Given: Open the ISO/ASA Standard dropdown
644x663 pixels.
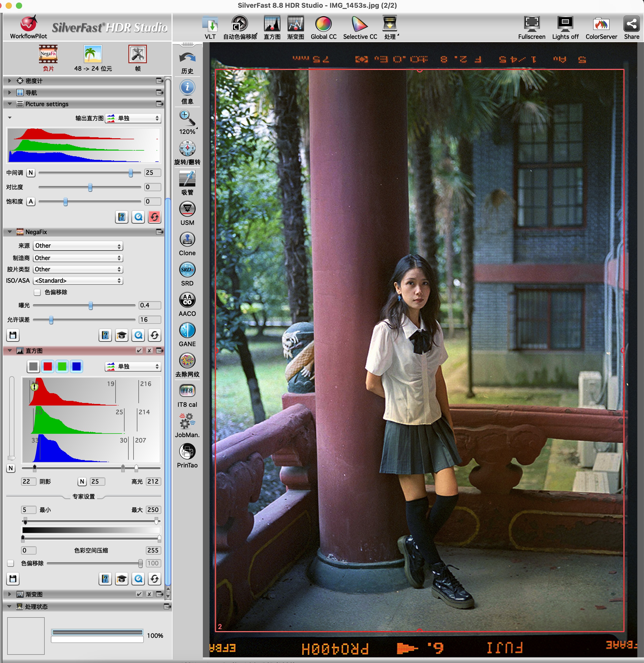Looking at the screenshot, I should (78, 281).
